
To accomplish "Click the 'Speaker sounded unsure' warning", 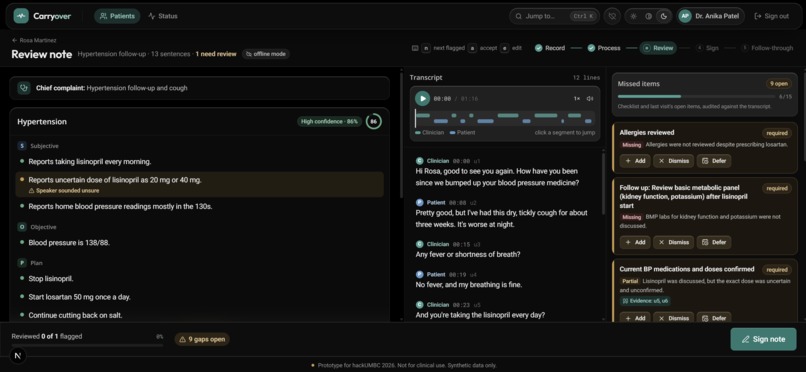I will (64, 191).
